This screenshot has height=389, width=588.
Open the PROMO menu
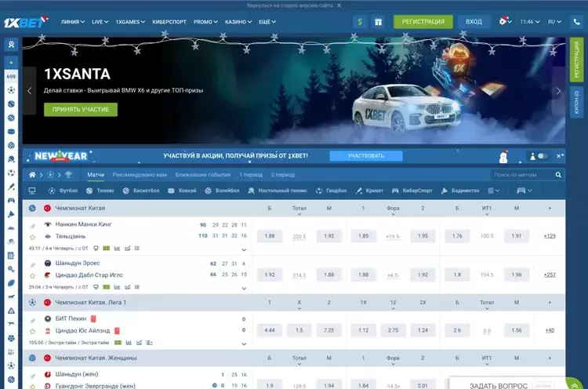coord(205,22)
